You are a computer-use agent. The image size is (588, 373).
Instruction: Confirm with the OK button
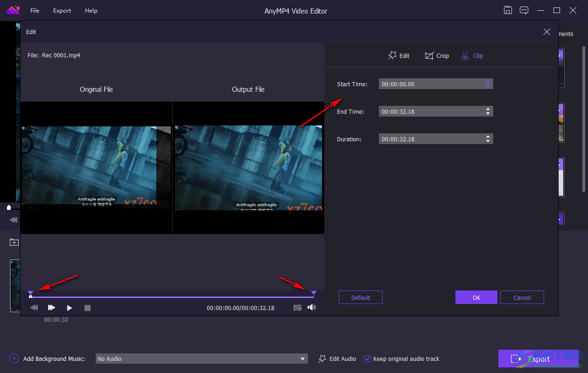(476, 297)
